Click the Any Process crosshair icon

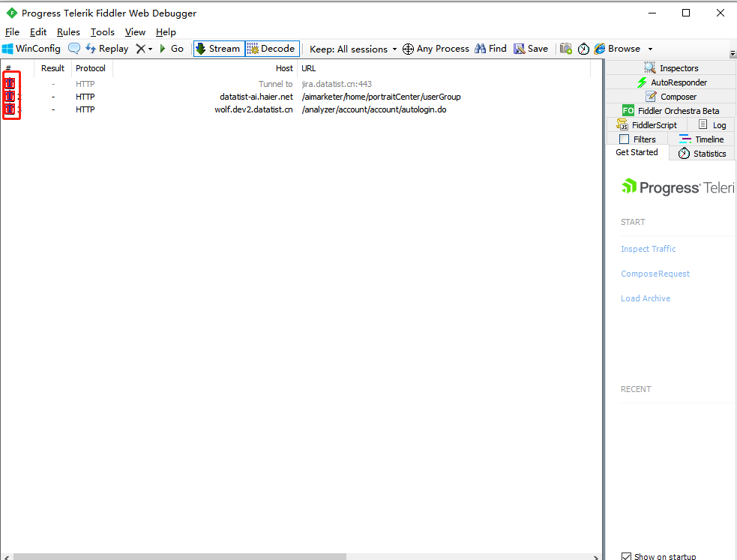click(x=408, y=49)
